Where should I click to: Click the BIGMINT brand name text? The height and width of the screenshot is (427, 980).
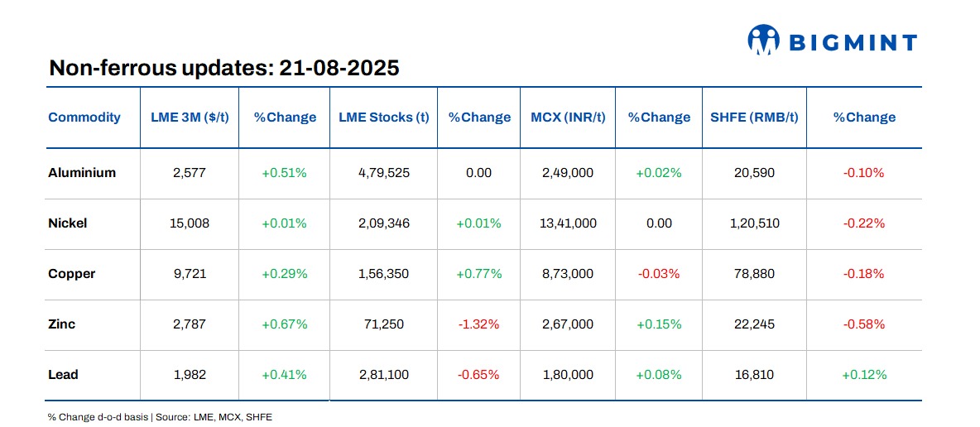click(x=853, y=43)
